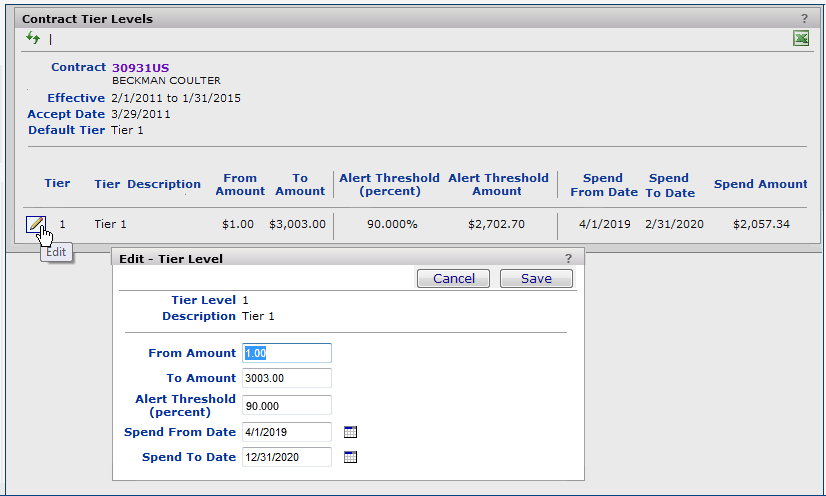
Task: Click the Tier Description column header
Action: [x=147, y=184]
